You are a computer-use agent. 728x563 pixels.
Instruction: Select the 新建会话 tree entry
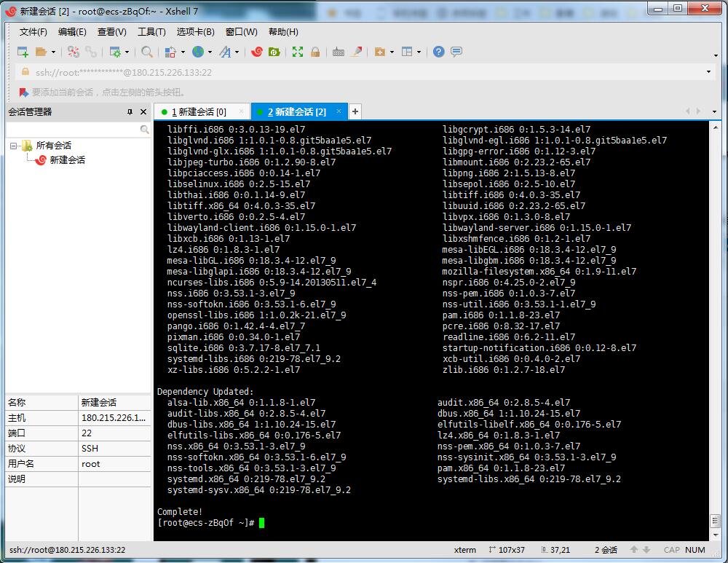click(x=67, y=160)
